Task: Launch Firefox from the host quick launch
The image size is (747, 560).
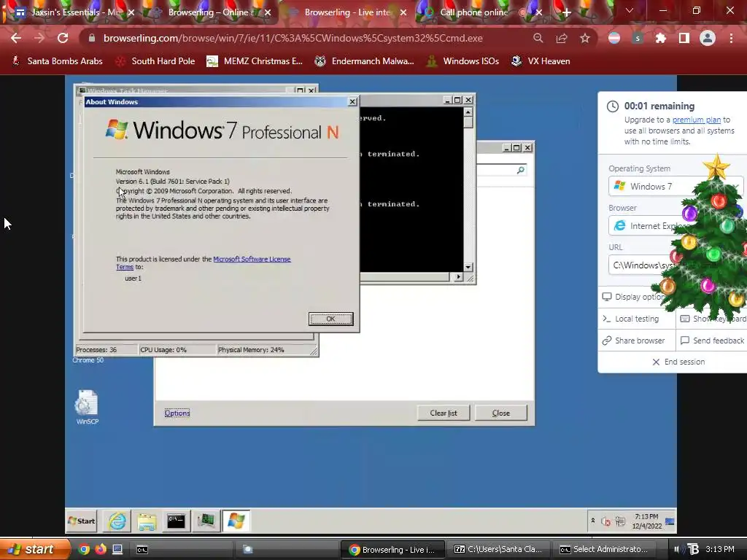Action: point(101,550)
